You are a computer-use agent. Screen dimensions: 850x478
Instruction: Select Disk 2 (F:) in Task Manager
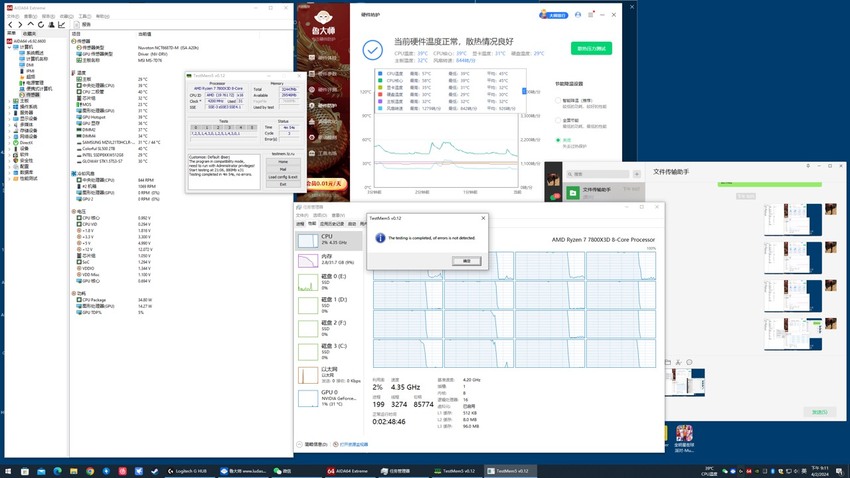[329, 328]
